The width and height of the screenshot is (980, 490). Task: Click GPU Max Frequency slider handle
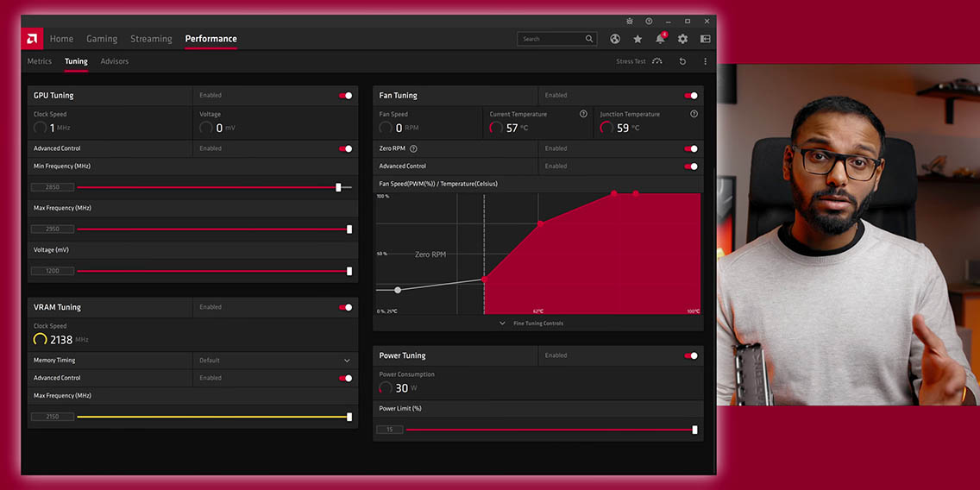[349, 229]
